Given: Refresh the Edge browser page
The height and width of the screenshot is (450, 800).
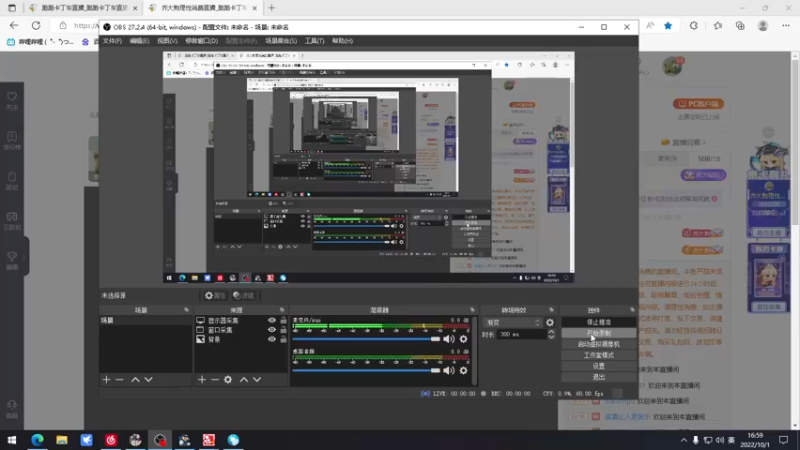Looking at the screenshot, I should [x=36, y=26].
